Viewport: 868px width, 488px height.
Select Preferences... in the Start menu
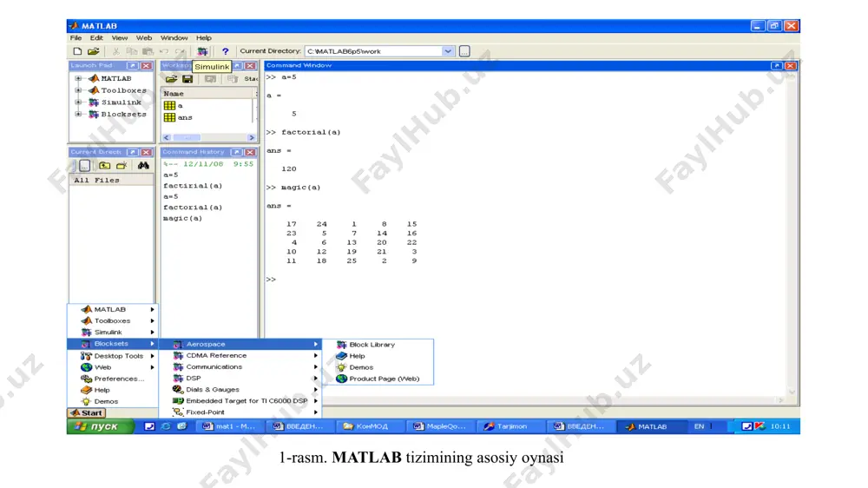point(113,379)
